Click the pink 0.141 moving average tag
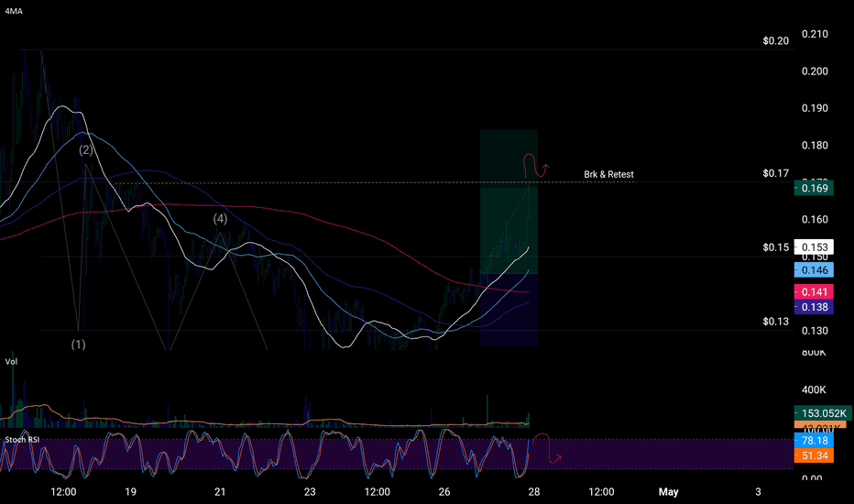 click(814, 291)
